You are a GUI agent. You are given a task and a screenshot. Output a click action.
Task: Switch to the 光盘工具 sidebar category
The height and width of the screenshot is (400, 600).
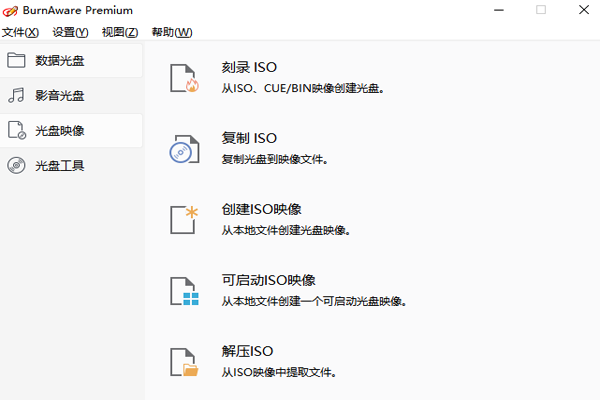point(71,165)
